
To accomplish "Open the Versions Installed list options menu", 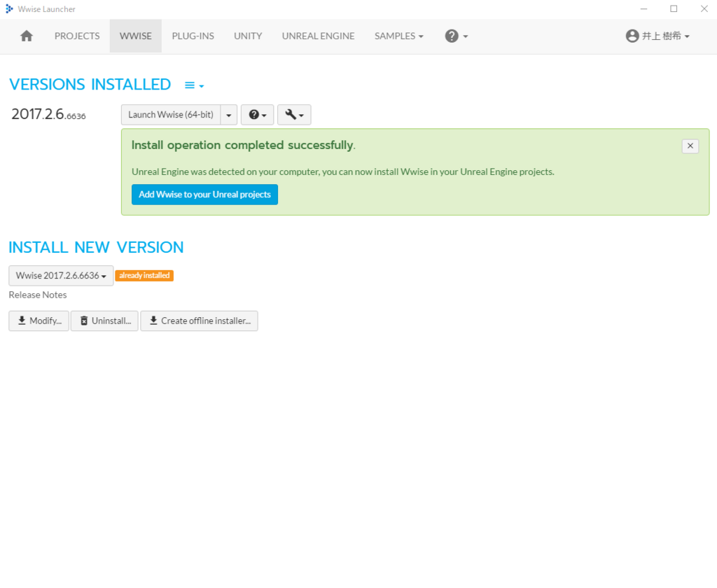I will pos(194,85).
